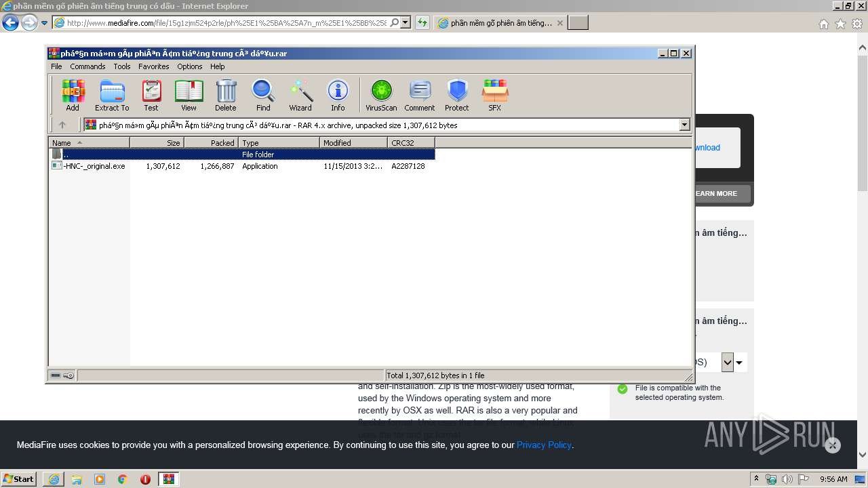Open the Help menu
Viewport: 868px width, 488px height.
[x=217, y=66]
